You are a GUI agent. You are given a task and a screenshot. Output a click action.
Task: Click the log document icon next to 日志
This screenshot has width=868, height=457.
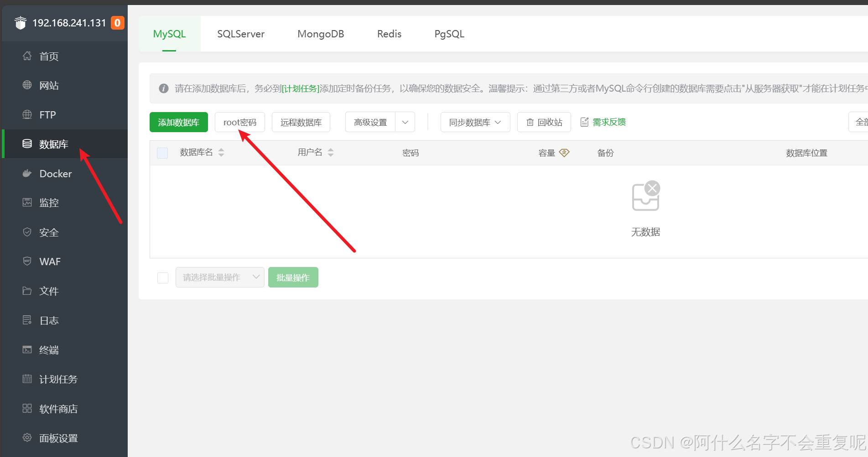pyautogui.click(x=27, y=320)
